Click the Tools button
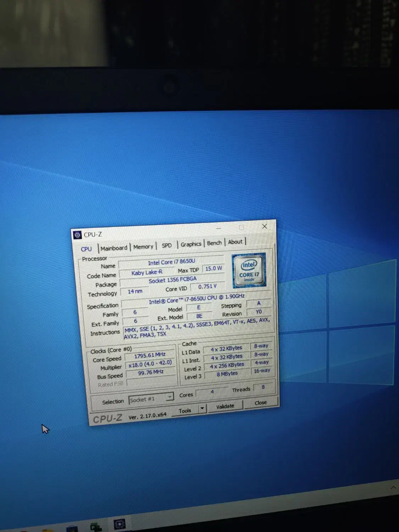399x532 pixels. (184, 410)
